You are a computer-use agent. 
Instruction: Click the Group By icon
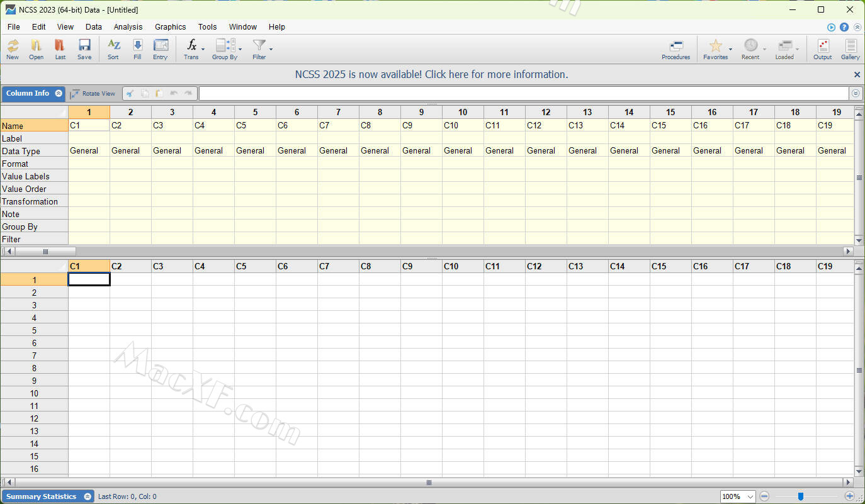click(223, 48)
